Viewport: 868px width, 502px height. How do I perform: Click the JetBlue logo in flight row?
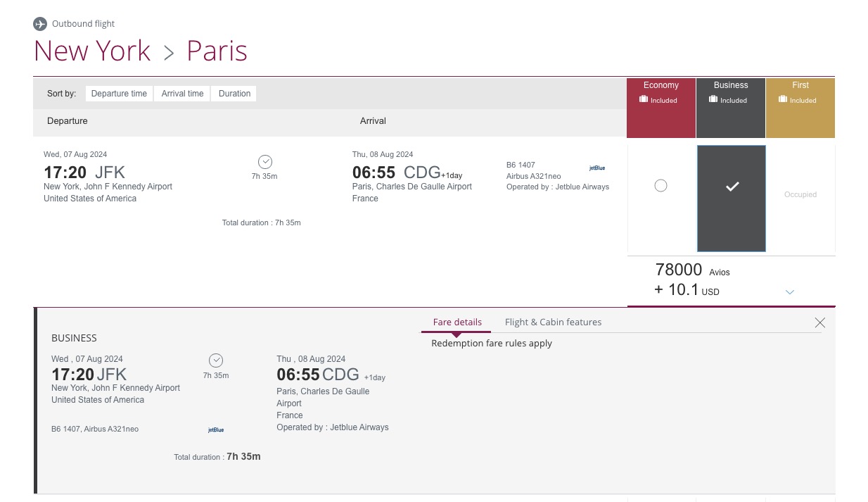click(596, 168)
